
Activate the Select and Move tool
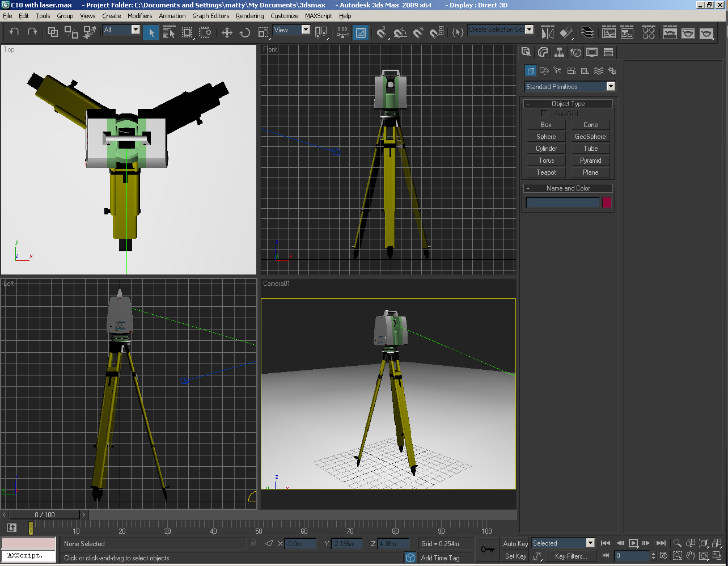coord(227,32)
